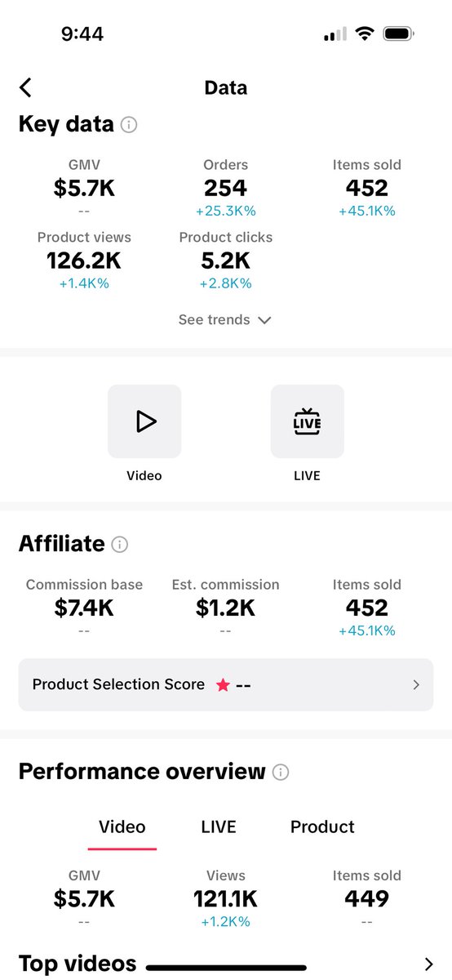Tap the battery status icon
Viewport: 452px width, 980px height.
[400, 34]
